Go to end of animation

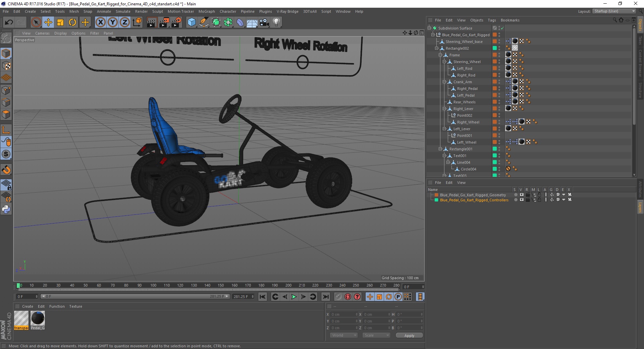[325, 297]
